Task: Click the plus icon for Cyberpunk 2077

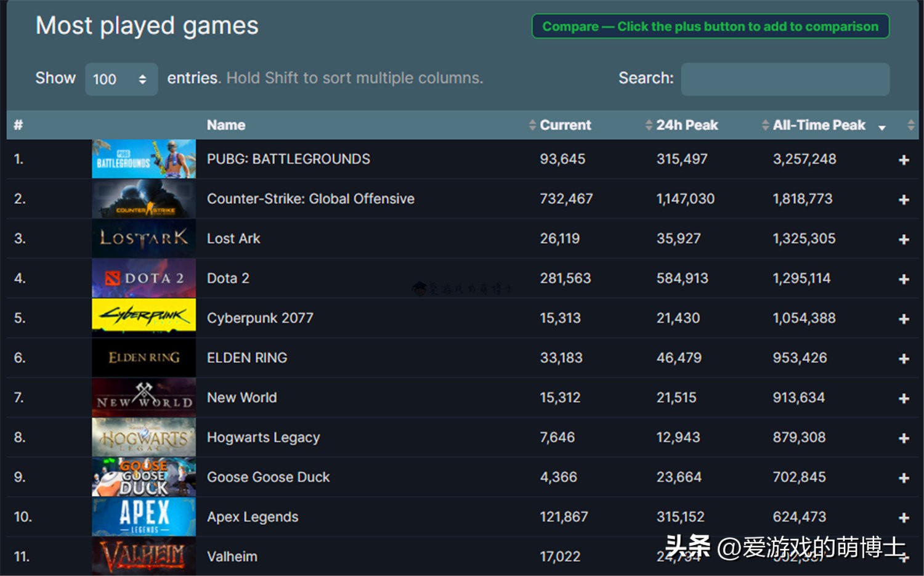Action: click(x=904, y=318)
